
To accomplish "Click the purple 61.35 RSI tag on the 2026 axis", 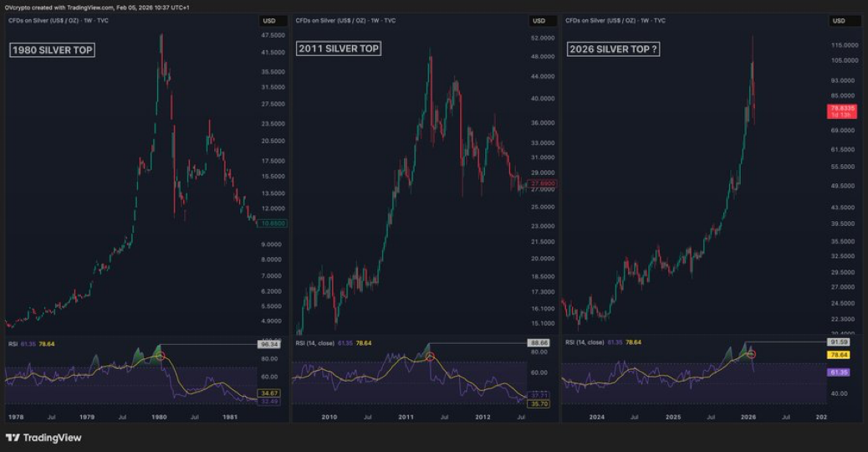I will [x=839, y=372].
